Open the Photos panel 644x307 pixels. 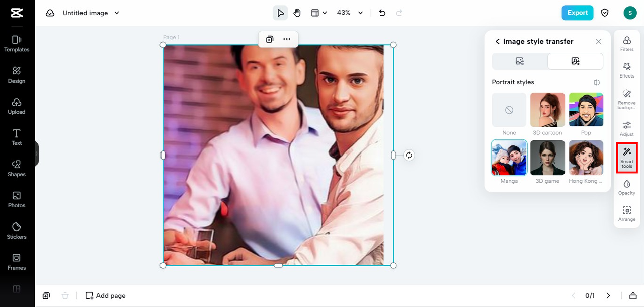[x=17, y=200]
